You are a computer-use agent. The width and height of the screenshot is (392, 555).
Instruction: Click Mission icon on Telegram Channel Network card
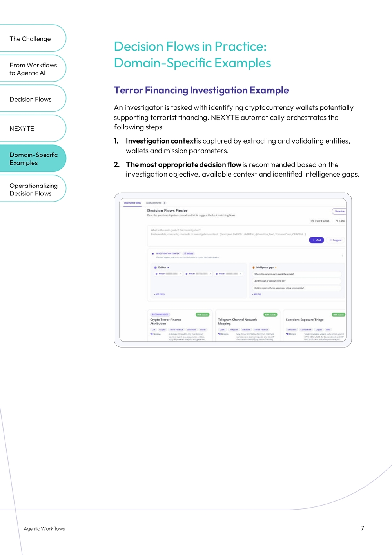click(x=220, y=334)
